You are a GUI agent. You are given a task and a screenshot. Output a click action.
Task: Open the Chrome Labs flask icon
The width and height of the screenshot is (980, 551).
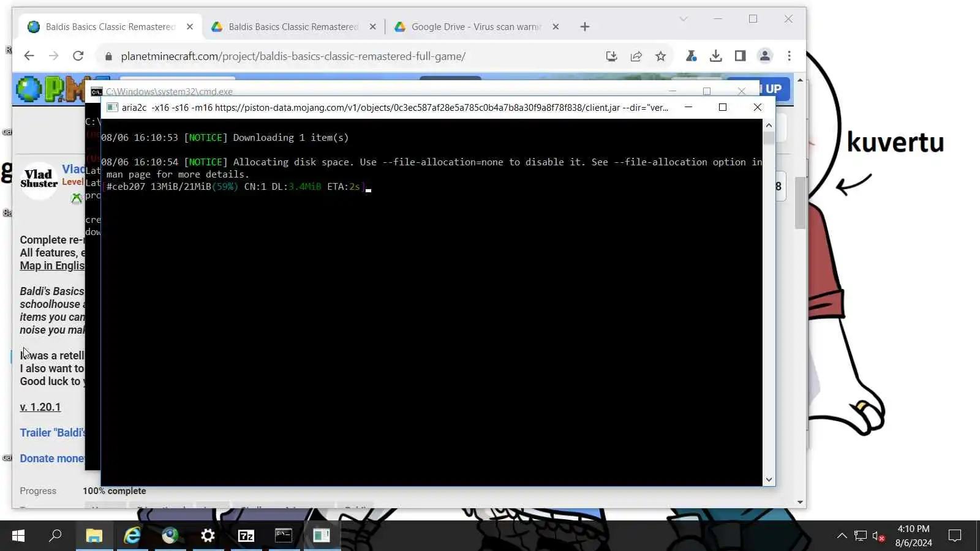[691, 56]
